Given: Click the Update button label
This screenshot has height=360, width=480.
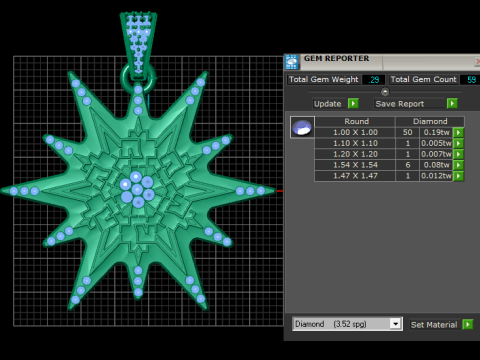Looking at the screenshot, I should click(x=328, y=104).
